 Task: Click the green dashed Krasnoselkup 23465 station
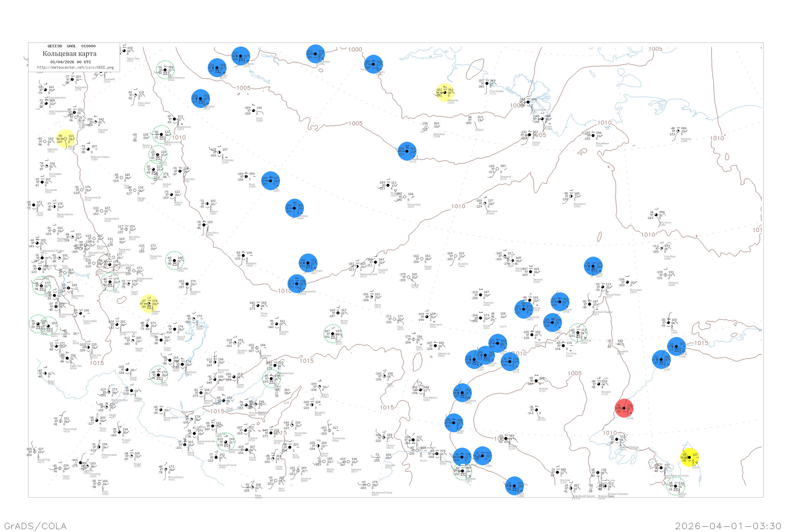point(165,70)
